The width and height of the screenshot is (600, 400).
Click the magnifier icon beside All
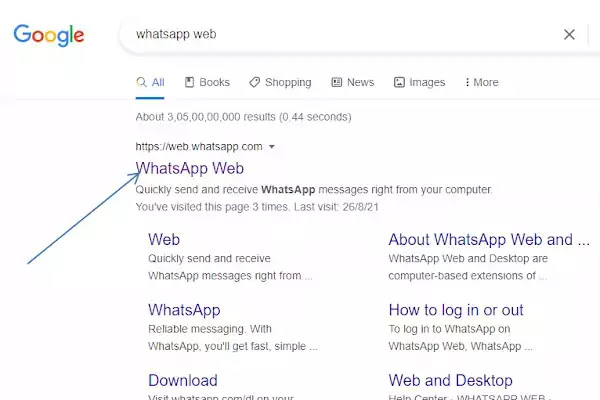(x=141, y=82)
